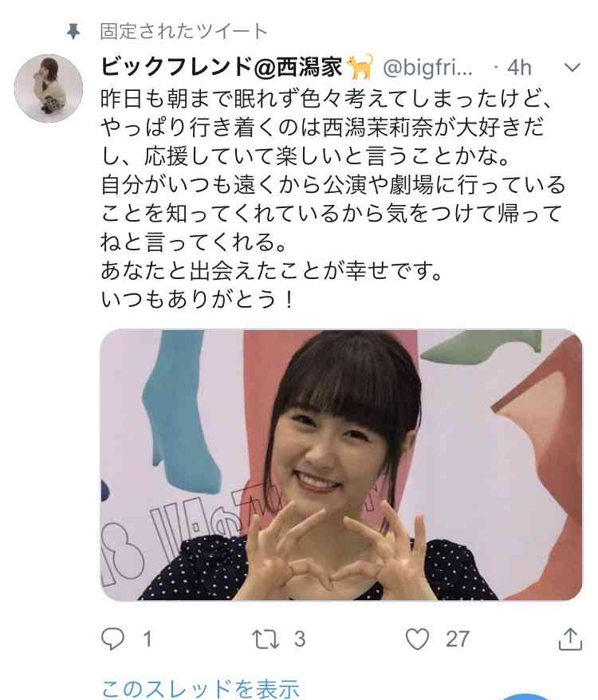The width and height of the screenshot is (598, 700).
Task: View the attached photo of smiling woman
Action: pos(341,465)
